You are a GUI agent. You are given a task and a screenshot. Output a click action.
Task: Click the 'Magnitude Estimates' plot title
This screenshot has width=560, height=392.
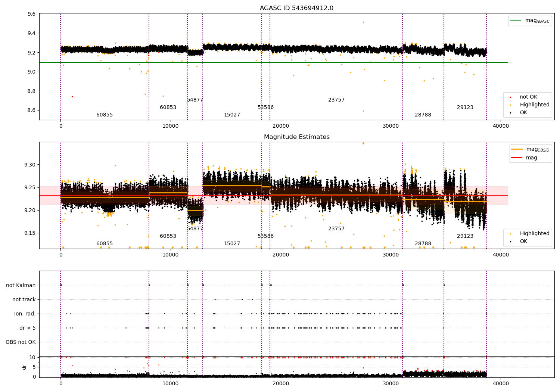pyautogui.click(x=296, y=137)
